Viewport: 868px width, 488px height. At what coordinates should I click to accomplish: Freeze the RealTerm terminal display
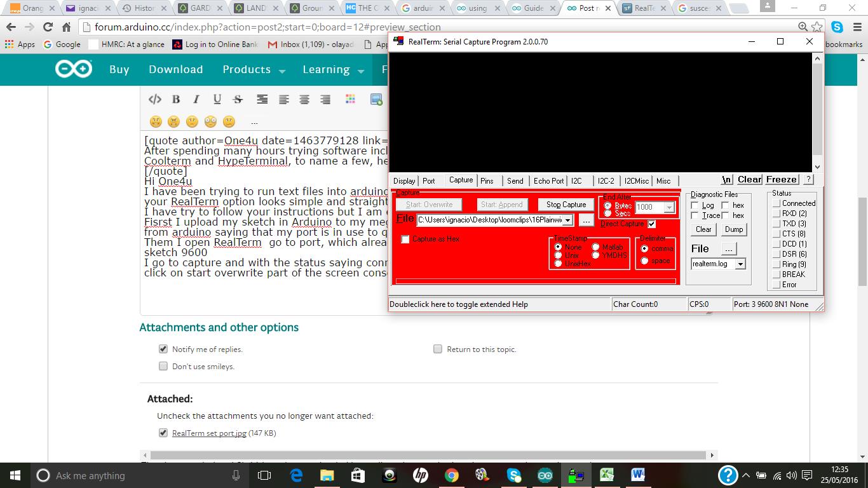tap(782, 180)
